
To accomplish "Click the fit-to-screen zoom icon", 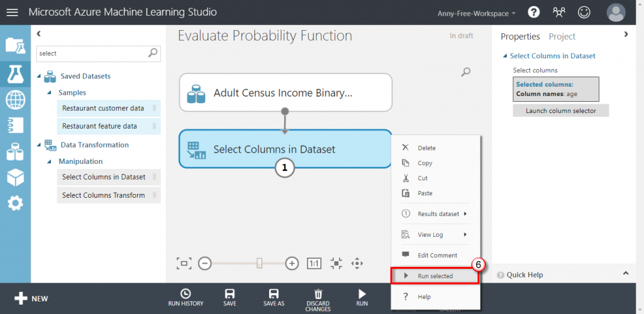I will 184,263.
